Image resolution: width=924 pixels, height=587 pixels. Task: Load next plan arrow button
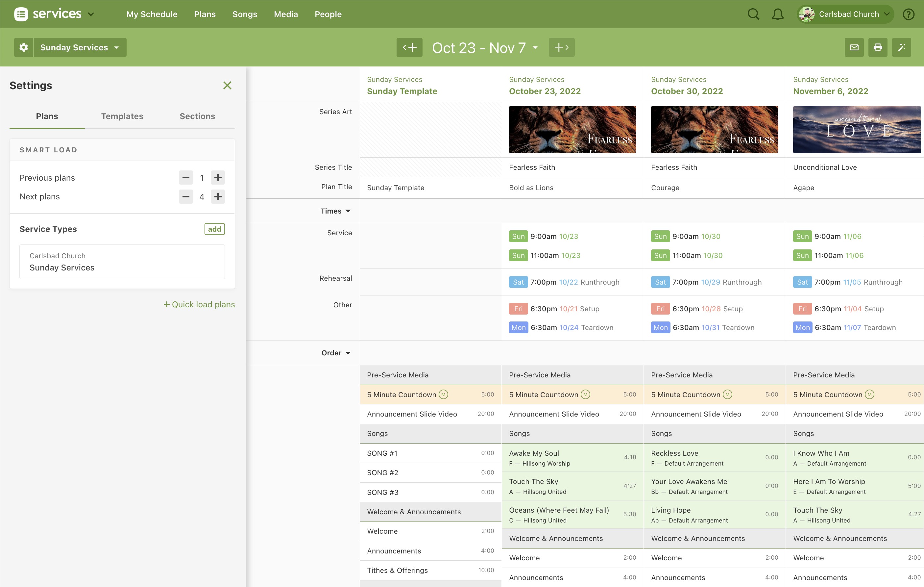tap(561, 47)
